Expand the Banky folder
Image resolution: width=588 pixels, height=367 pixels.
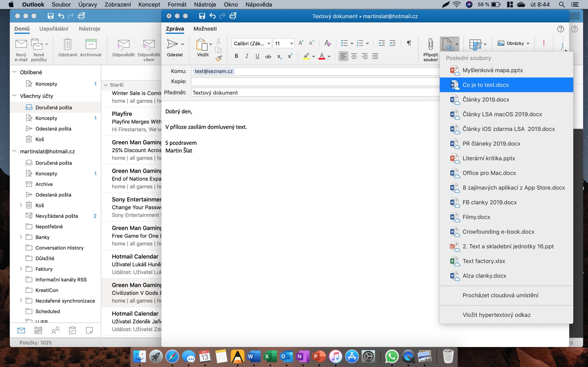[x=21, y=237]
